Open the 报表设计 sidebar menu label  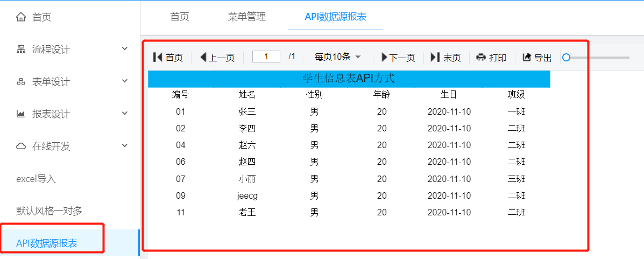(x=51, y=114)
